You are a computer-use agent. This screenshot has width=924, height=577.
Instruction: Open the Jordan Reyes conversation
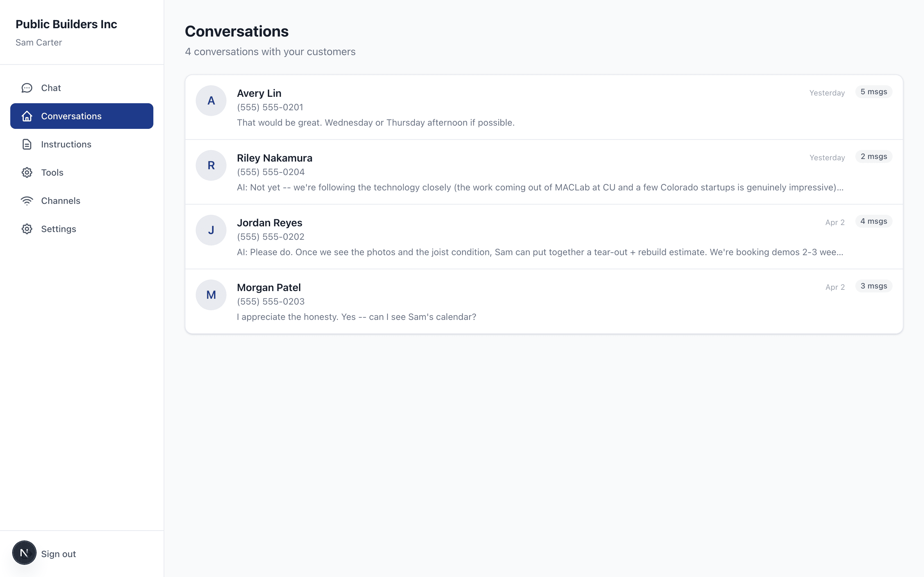click(458, 237)
